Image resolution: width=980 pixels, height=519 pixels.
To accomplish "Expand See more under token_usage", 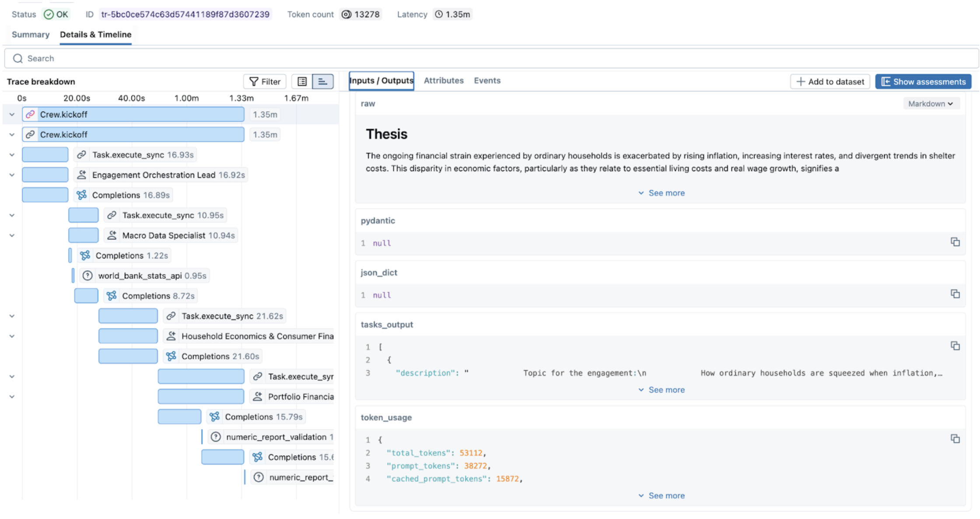I will coord(661,496).
